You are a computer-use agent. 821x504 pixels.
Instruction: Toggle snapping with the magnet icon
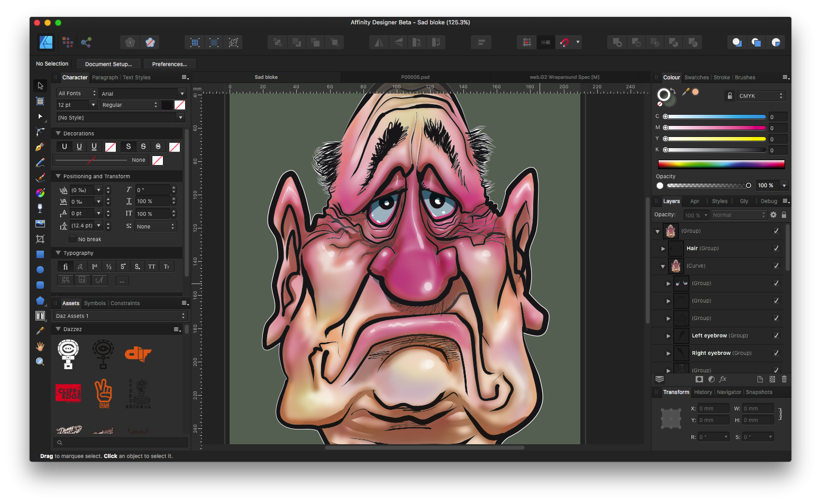564,42
